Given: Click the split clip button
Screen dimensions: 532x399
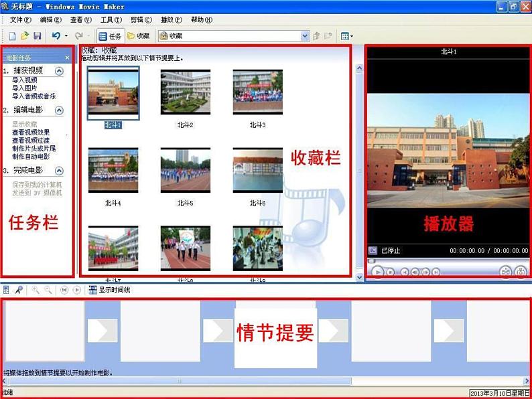Looking at the screenshot, I should (x=506, y=272).
